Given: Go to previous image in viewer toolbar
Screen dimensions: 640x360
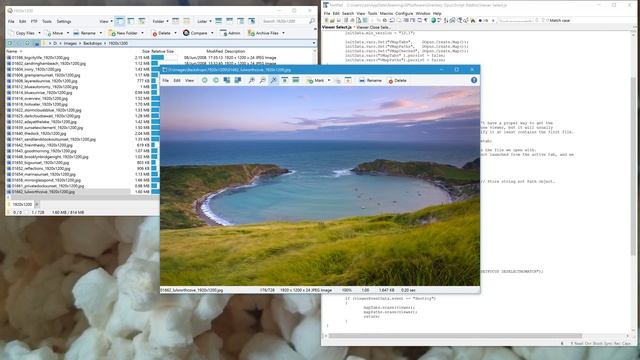Looking at the screenshot, I should (x=204, y=80).
